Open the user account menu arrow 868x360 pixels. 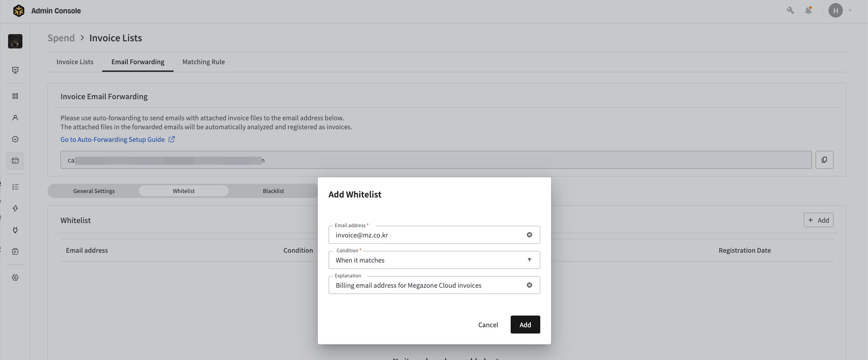pyautogui.click(x=850, y=10)
